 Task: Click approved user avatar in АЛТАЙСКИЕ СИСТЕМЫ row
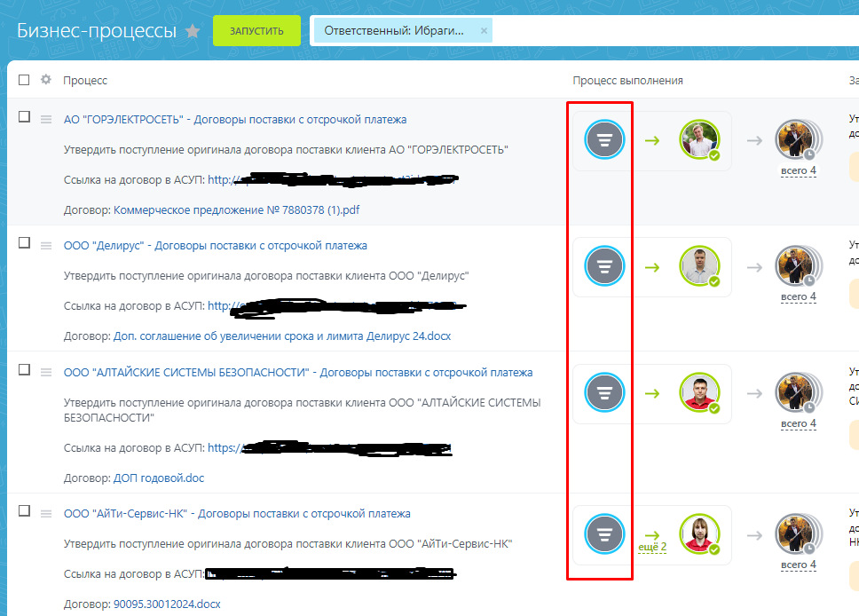[x=699, y=392]
